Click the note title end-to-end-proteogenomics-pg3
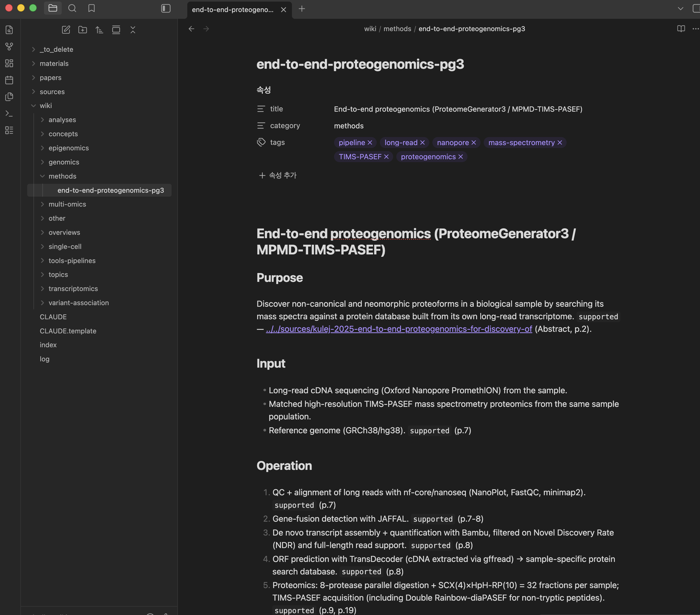700x615 pixels. pyautogui.click(x=360, y=64)
